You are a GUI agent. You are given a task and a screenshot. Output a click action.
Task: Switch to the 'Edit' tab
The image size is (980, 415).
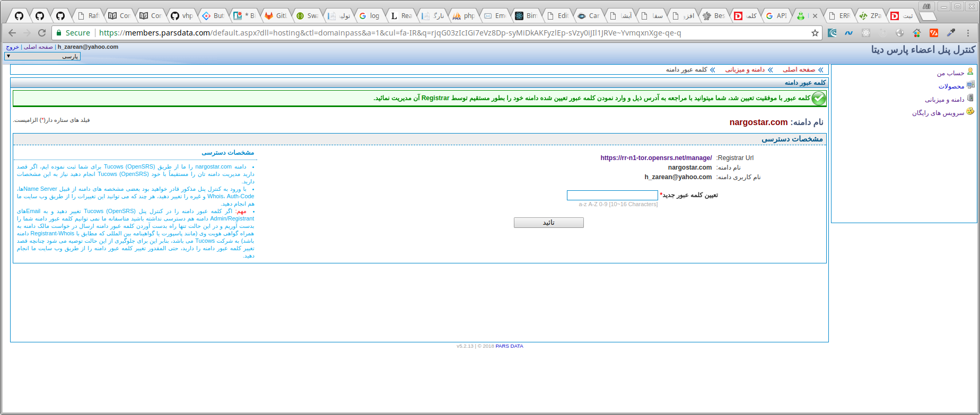pos(557,16)
